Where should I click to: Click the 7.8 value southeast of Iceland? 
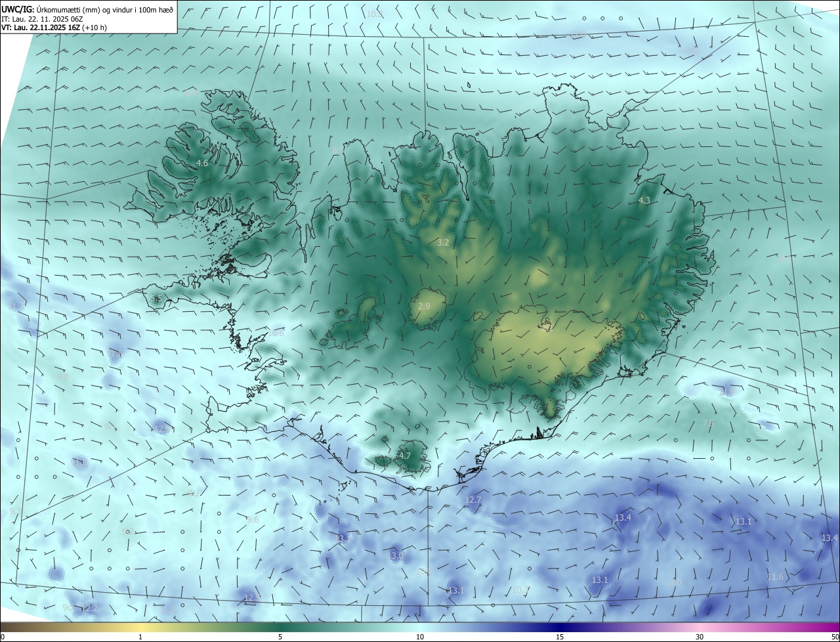pos(708,423)
